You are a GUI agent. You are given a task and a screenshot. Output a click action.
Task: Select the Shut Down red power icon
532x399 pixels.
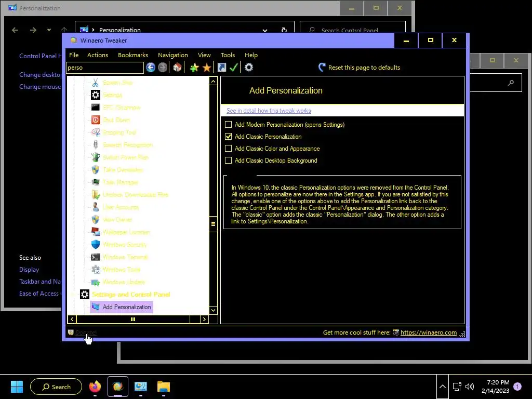pos(96,120)
